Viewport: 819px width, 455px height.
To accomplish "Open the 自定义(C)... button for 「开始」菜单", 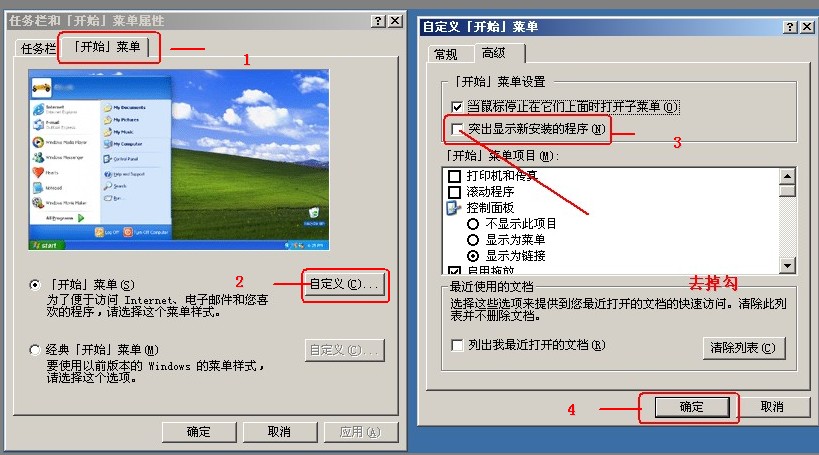I will [x=344, y=285].
